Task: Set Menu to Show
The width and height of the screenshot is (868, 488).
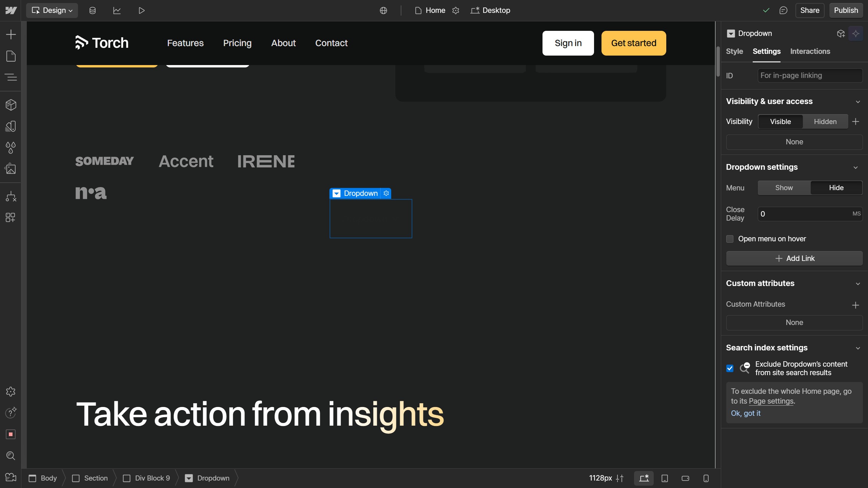Action: (x=784, y=188)
